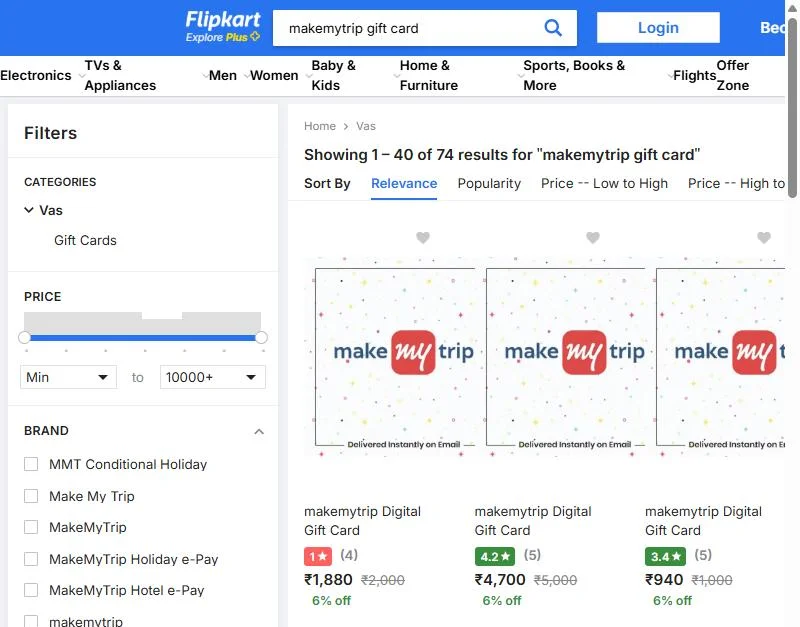Collapse the Vas category chevron
Image resolution: width=800 pixels, height=627 pixels.
click(x=29, y=210)
